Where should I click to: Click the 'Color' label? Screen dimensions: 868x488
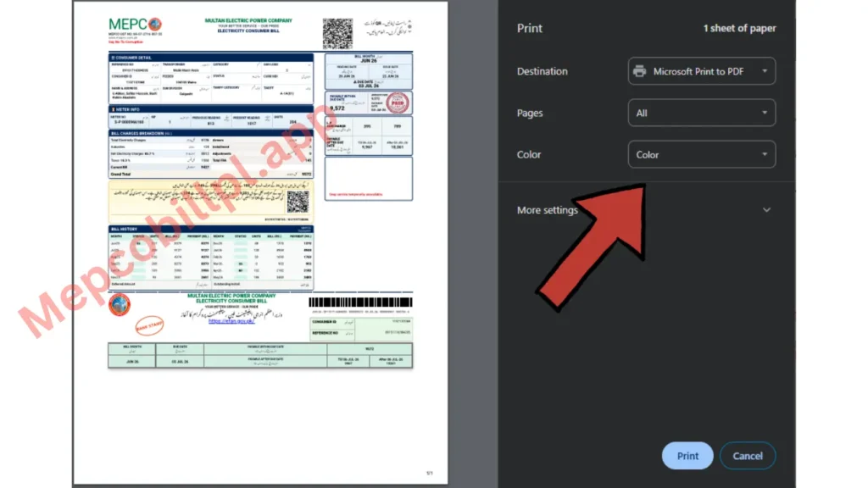click(529, 154)
